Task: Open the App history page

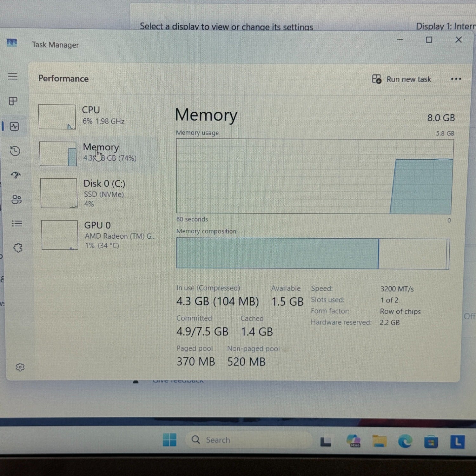Action: [x=15, y=151]
